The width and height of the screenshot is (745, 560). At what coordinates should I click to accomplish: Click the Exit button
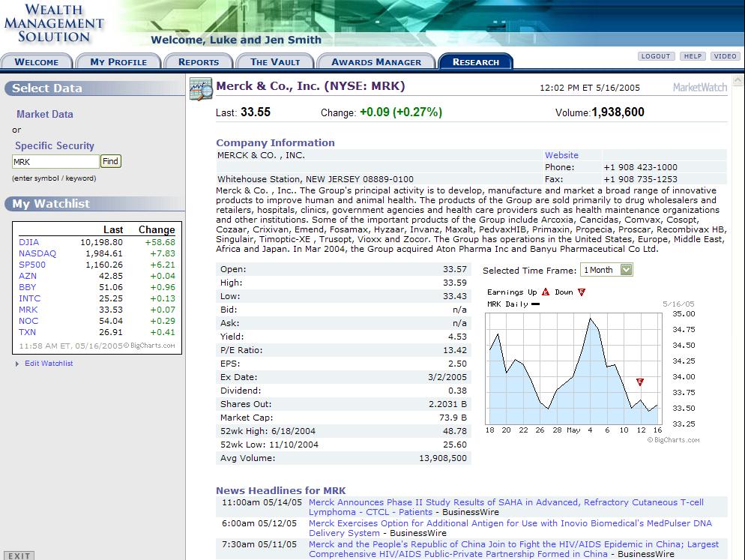[19, 556]
